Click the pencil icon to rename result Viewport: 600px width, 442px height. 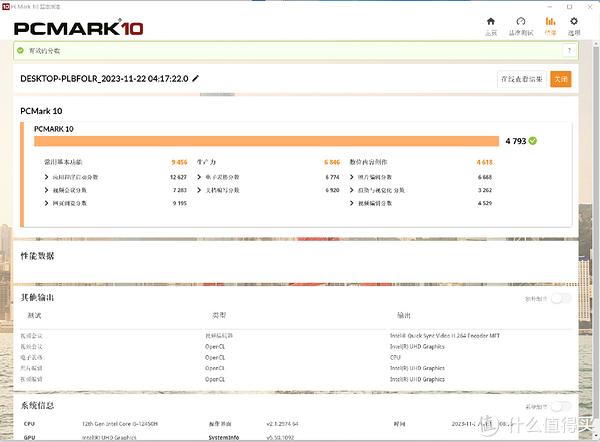pyautogui.click(x=196, y=78)
